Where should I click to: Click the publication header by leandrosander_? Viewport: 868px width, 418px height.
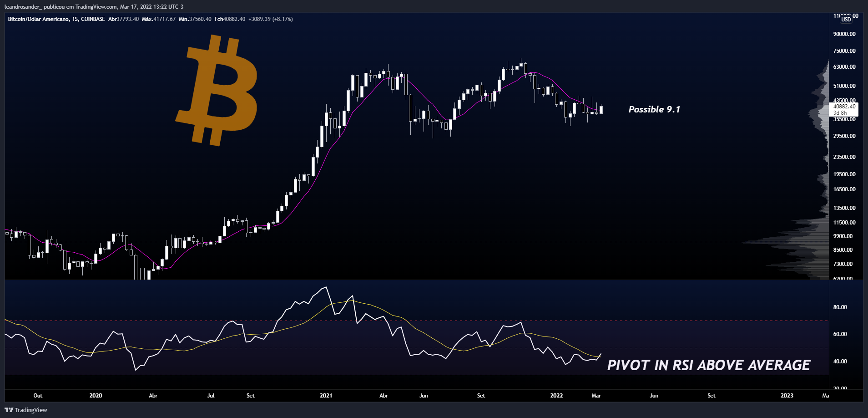(94, 7)
